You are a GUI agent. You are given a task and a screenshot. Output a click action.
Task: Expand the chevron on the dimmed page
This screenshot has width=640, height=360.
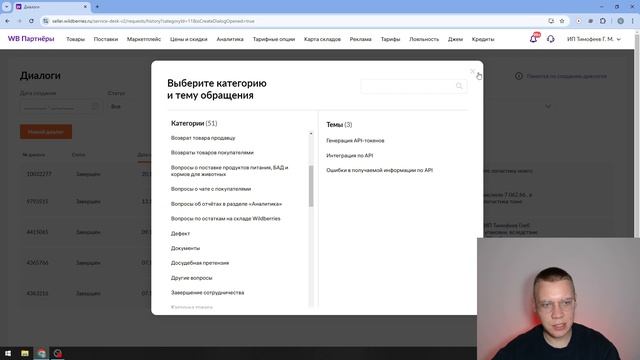coord(548,107)
